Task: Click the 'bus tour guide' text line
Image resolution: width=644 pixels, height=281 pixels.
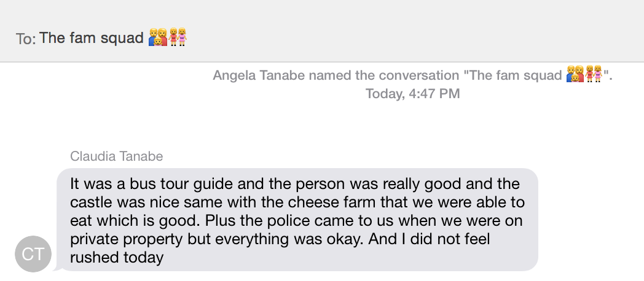Action: 295,183
